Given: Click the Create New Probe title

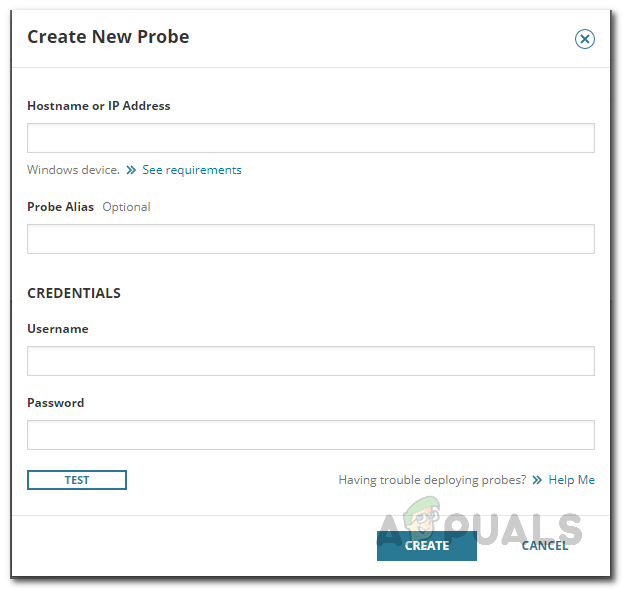Looking at the screenshot, I should [x=108, y=37].
